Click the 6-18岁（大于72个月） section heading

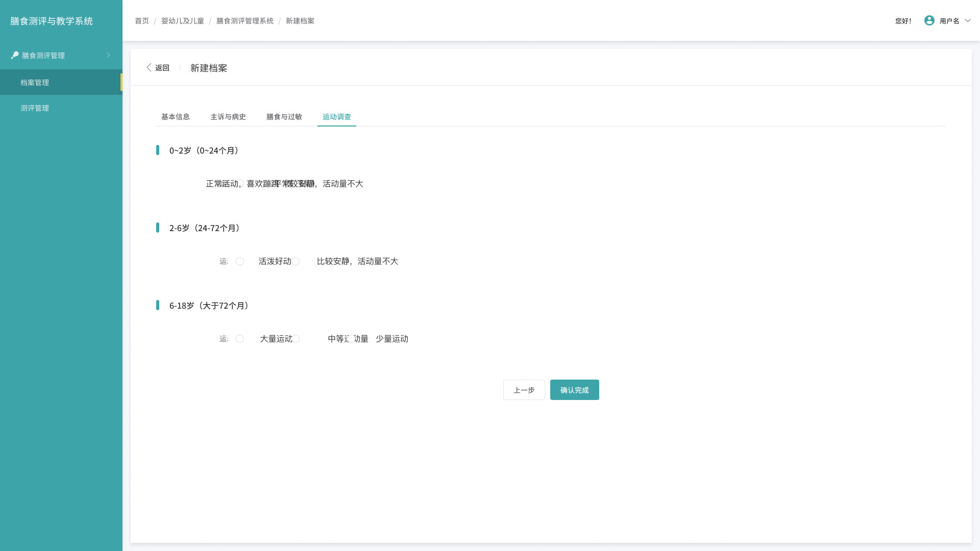[x=210, y=306]
